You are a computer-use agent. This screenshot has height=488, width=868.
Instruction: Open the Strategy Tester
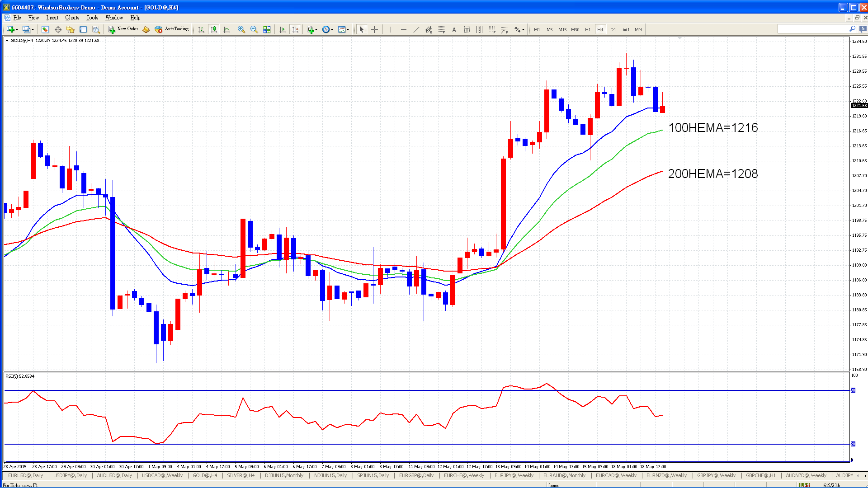[96, 29]
